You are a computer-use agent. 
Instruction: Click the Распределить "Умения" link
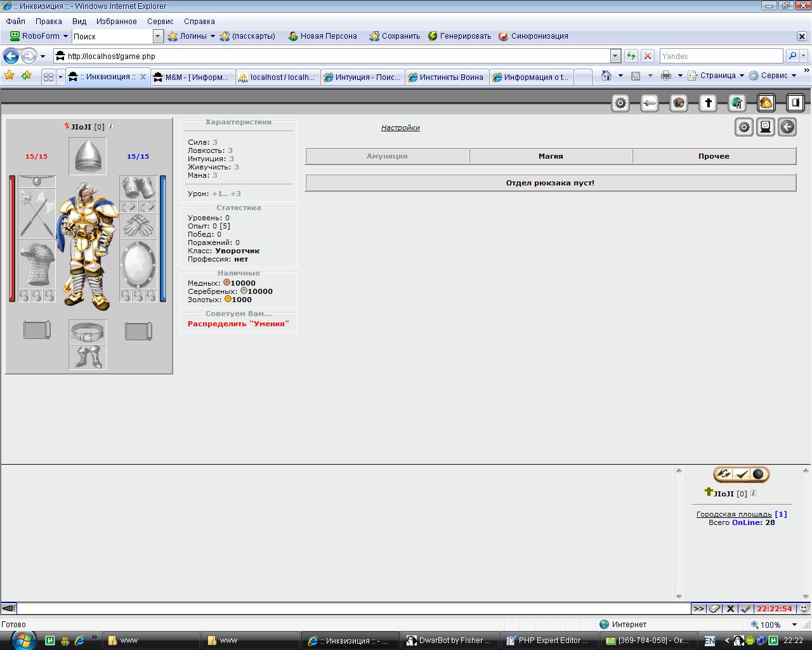point(239,324)
